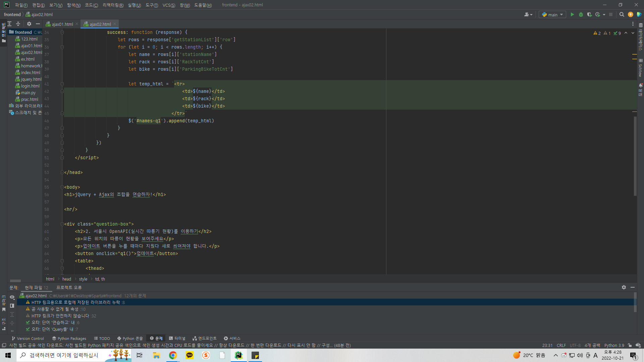Viewport: 644px width, 362px height.
Task: Open the Python 콘솔 tool window
Action: (x=130, y=339)
